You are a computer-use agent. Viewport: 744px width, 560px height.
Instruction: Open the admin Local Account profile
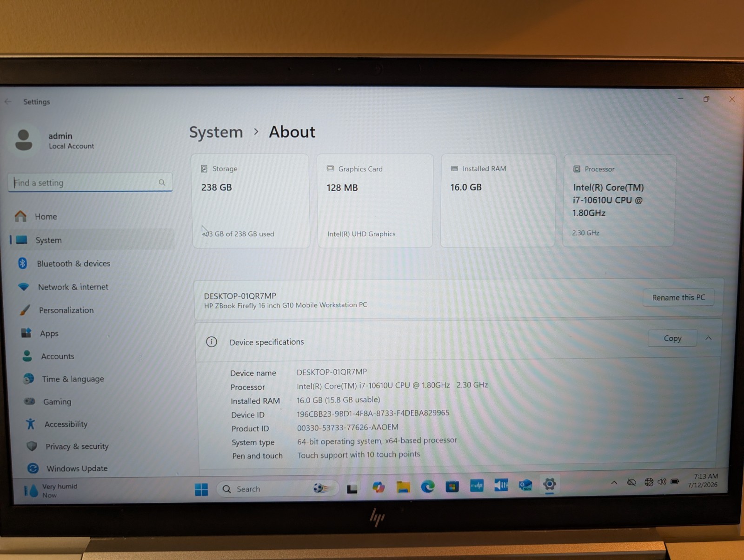55,140
